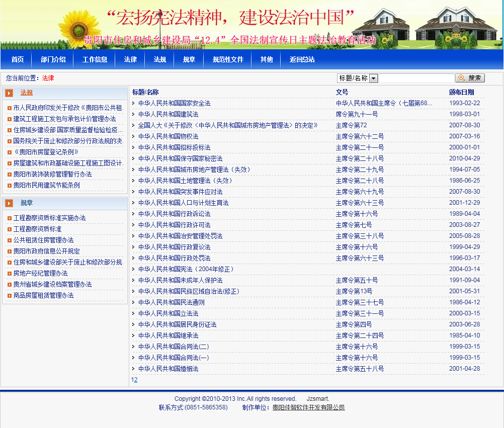Viewport: 504px width, 428px height.
Task: Open 《贵阳市房屋登记条例》 in 法规 sidebar
Action: click(x=46, y=152)
